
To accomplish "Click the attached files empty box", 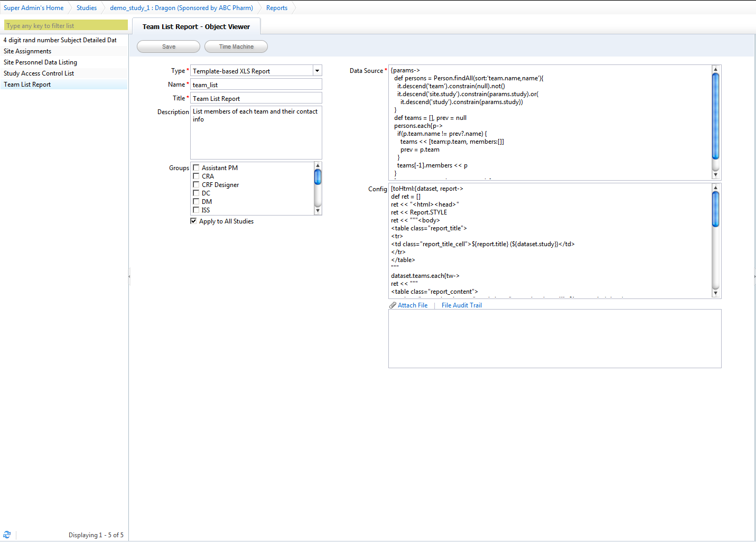I will pyautogui.click(x=555, y=339).
